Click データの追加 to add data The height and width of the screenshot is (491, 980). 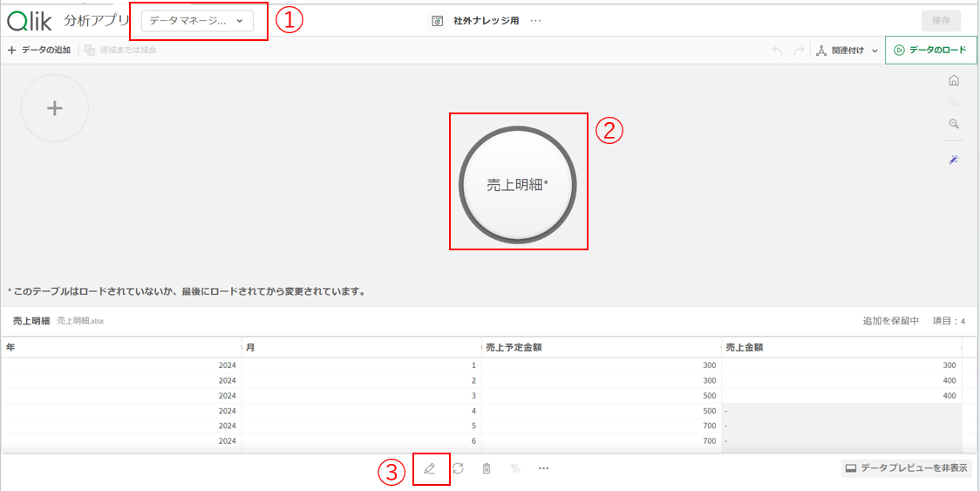pyautogui.click(x=40, y=51)
